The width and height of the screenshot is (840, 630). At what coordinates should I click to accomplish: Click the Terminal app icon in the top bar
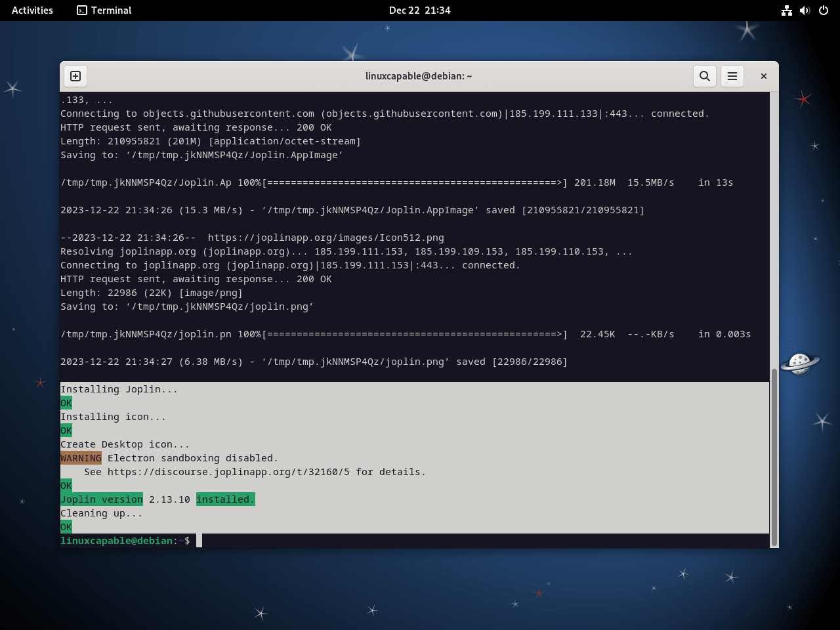(x=82, y=10)
